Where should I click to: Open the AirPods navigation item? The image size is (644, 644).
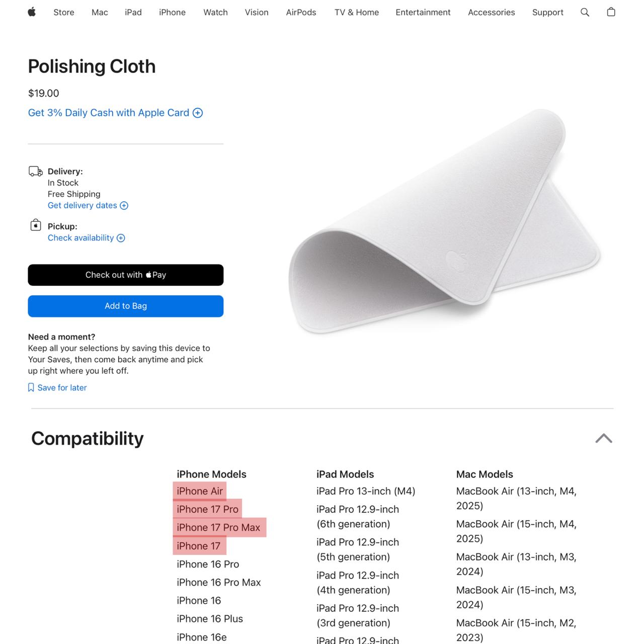point(301,12)
